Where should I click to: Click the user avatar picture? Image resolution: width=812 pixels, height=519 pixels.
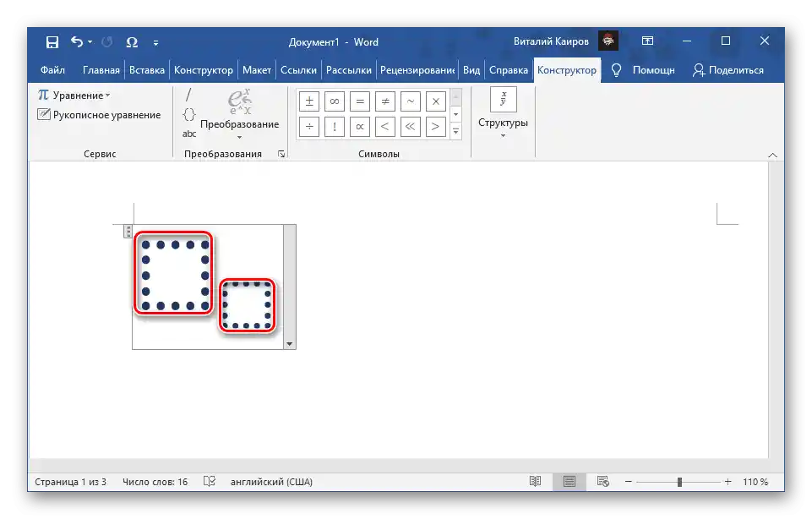[x=608, y=41]
